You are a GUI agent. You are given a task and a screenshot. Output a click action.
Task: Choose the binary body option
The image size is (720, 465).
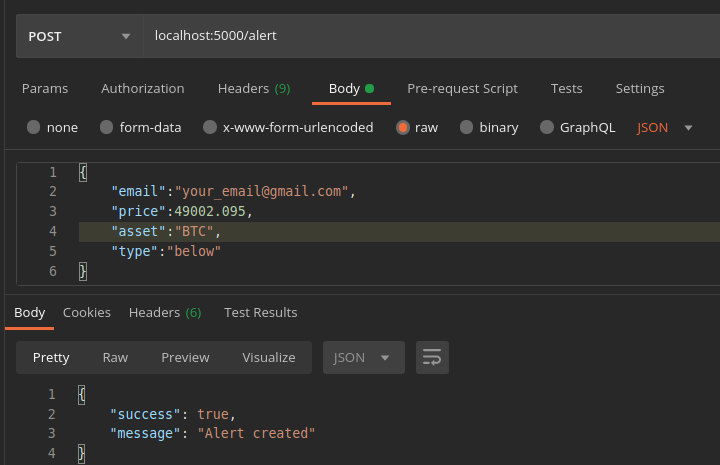pyautogui.click(x=467, y=127)
